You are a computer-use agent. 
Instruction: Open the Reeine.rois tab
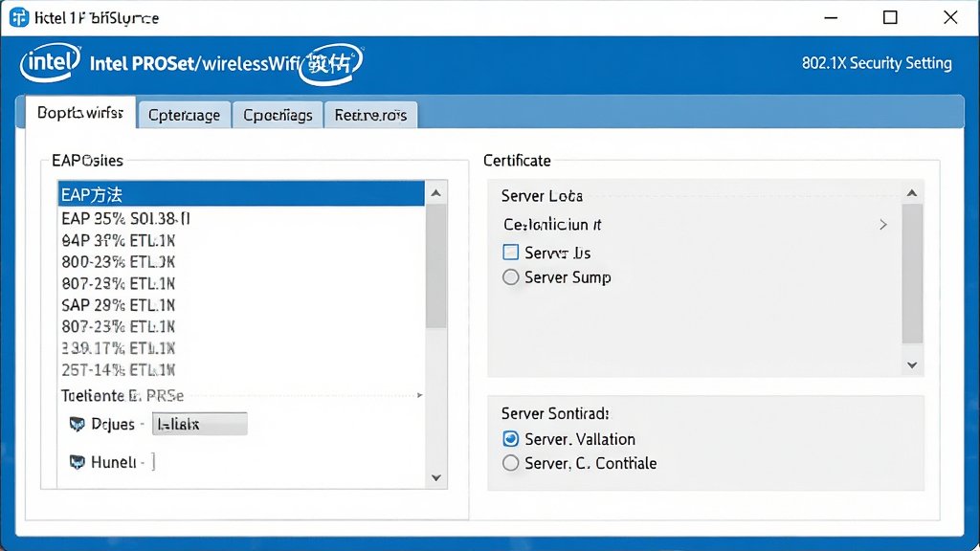tap(370, 115)
